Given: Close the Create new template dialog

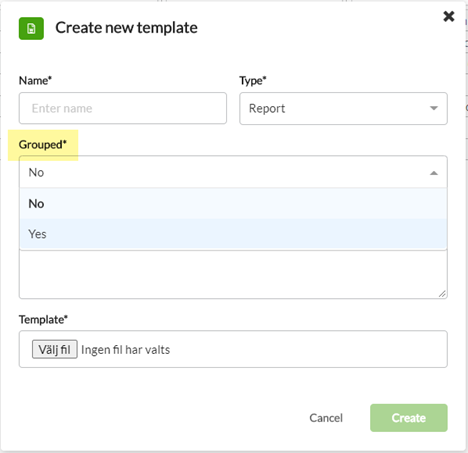Looking at the screenshot, I should pyautogui.click(x=449, y=16).
